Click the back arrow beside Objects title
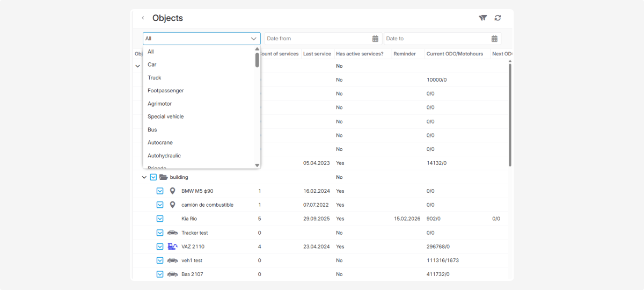This screenshot has height=290, width=644. [x=143, y=18]
